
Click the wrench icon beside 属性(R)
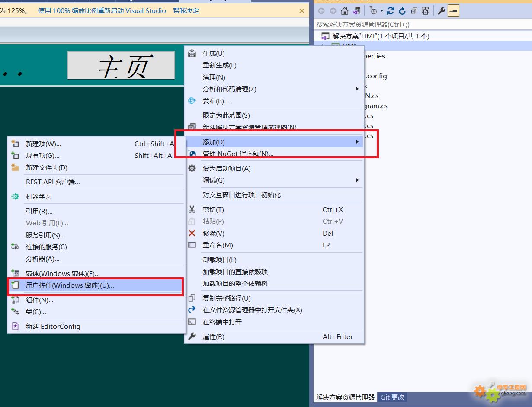pos(192,336)
